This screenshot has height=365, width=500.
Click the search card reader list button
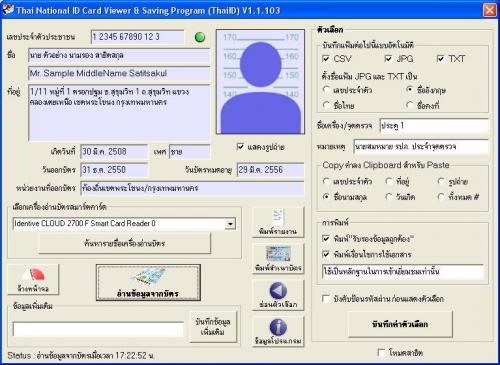click(125, 243)
